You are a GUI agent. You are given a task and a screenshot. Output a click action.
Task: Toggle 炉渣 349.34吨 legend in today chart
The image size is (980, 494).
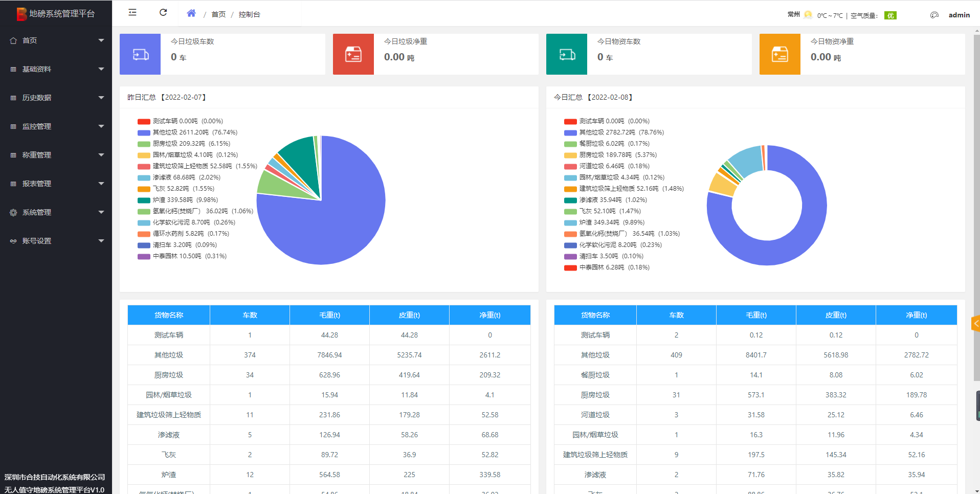[604, 222]
